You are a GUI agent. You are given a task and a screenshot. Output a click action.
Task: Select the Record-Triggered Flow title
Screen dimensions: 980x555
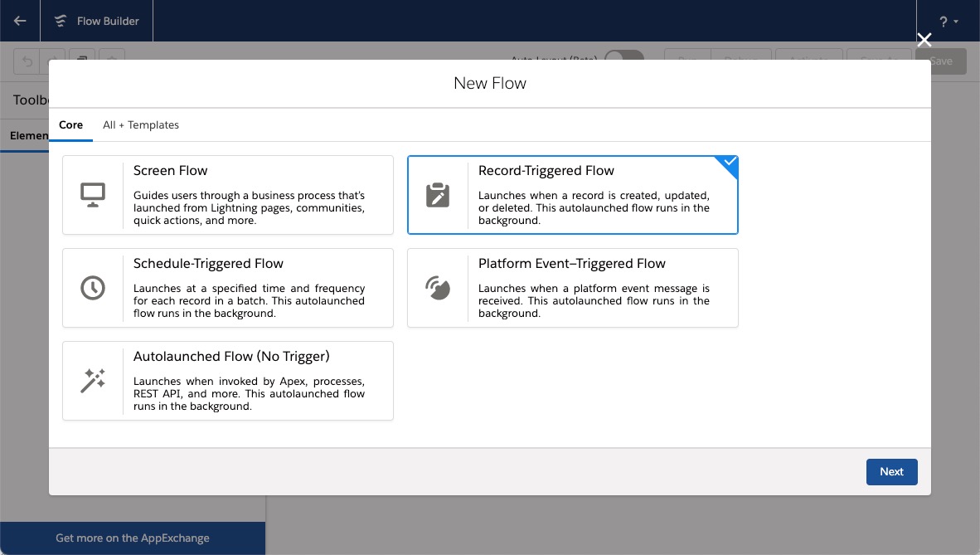click(546, 171)
